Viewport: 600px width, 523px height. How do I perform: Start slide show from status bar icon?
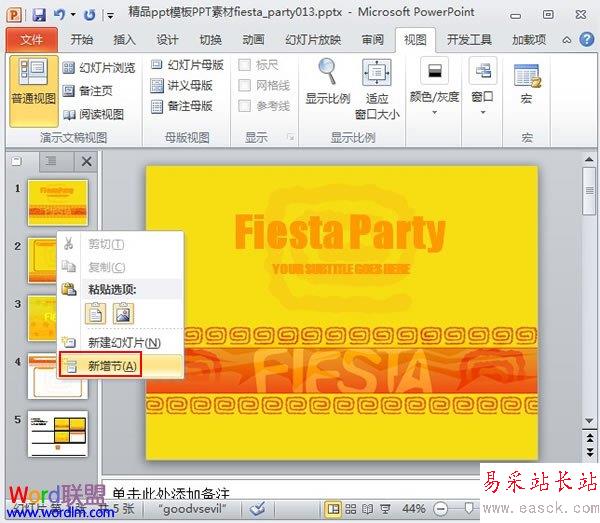(x=385, y=509)
